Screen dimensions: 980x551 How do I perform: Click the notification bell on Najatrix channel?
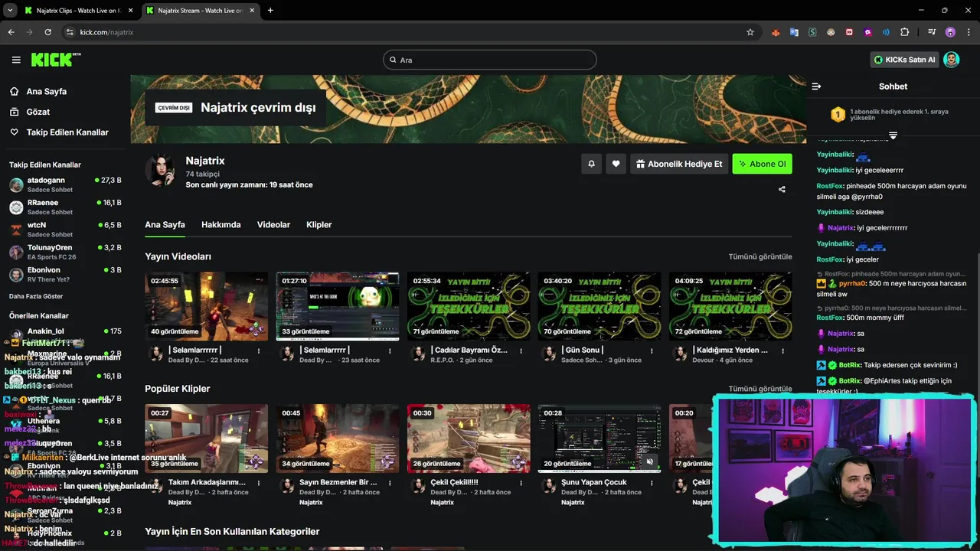pyautogui.click(x=591, y=164)
